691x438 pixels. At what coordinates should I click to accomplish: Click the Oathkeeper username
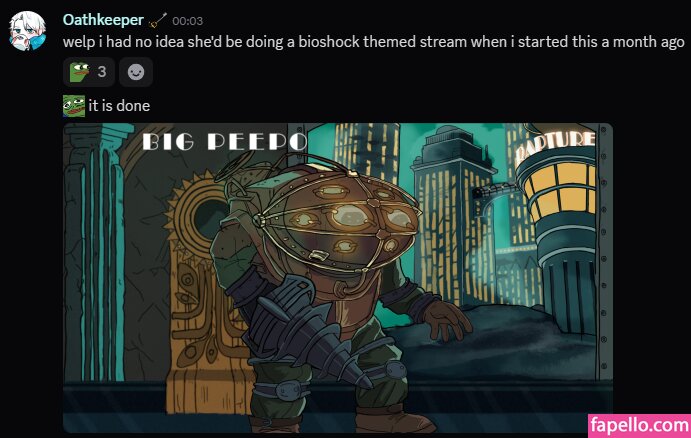103,20
